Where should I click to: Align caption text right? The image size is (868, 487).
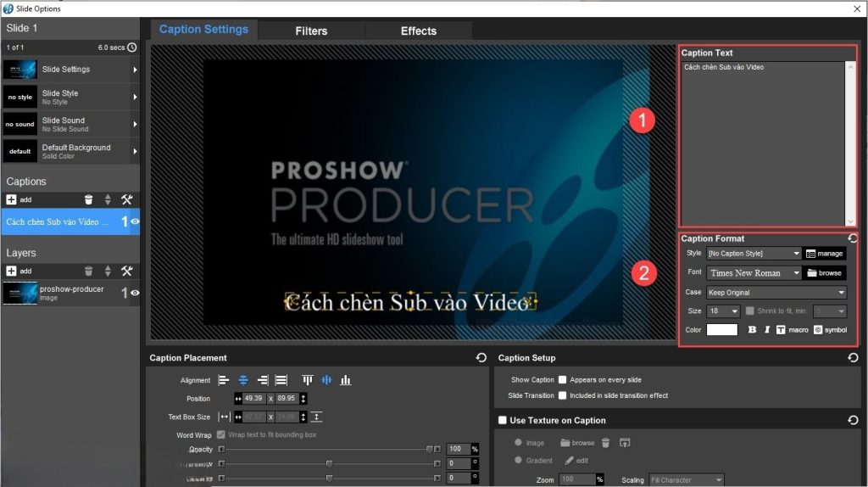tap(263, 380)
